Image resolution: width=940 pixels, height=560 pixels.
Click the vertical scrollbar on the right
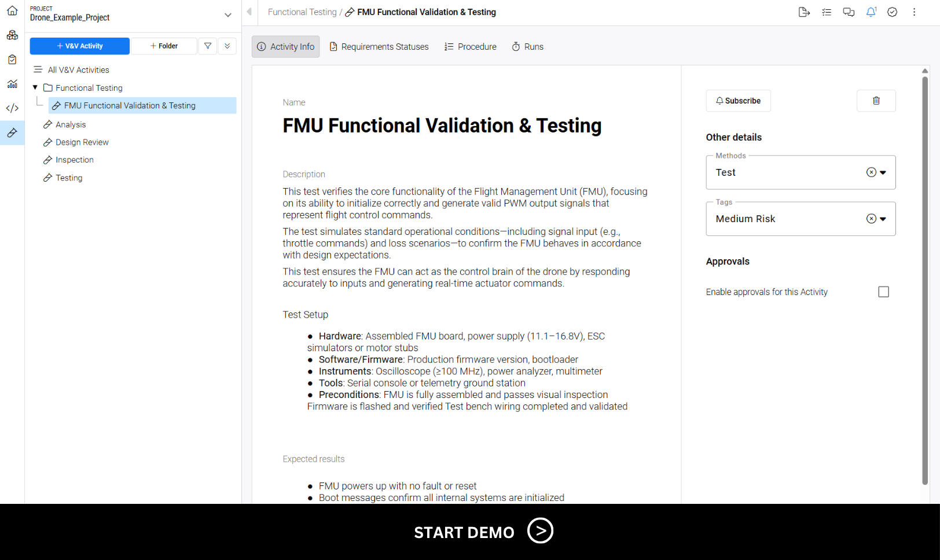click(x=925, y=278)
